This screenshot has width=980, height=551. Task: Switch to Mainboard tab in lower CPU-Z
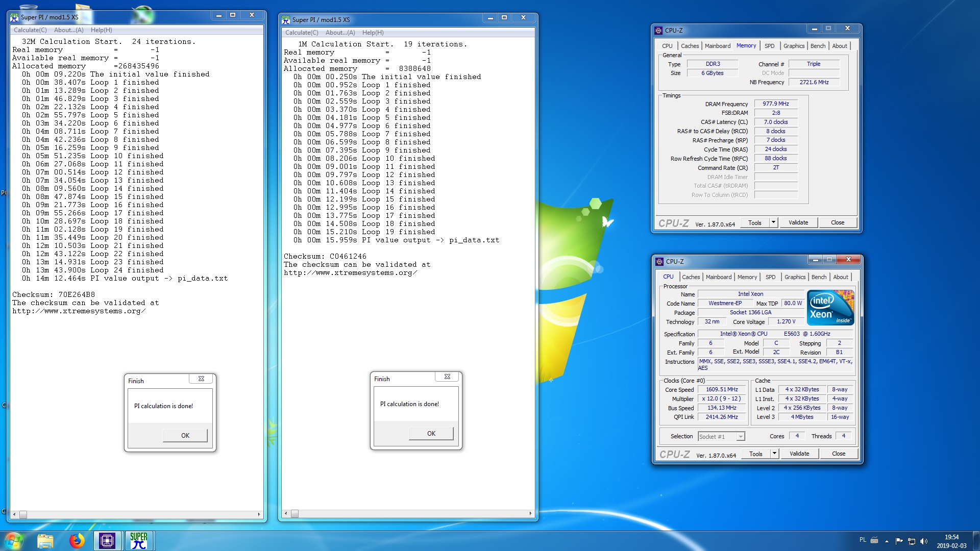pyautogui.click(x=719, y=277)
